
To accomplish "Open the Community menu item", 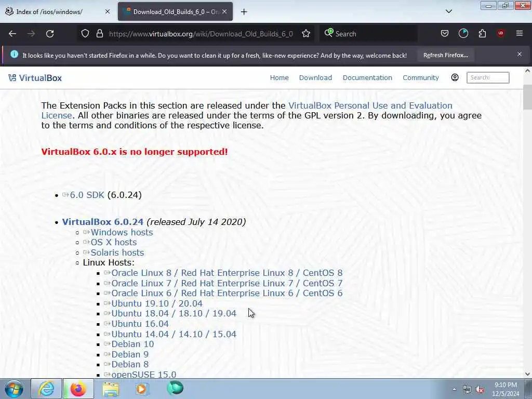I will [421, 78].
